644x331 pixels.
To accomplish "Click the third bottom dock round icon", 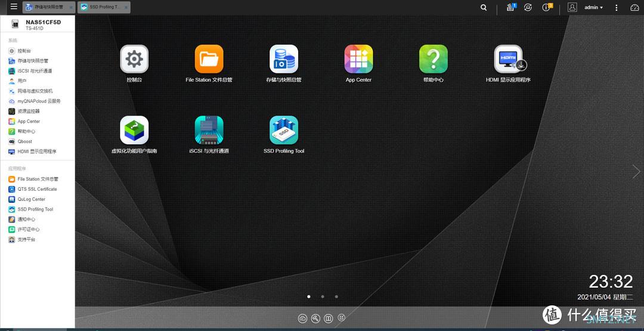I will tap(328, 318).
